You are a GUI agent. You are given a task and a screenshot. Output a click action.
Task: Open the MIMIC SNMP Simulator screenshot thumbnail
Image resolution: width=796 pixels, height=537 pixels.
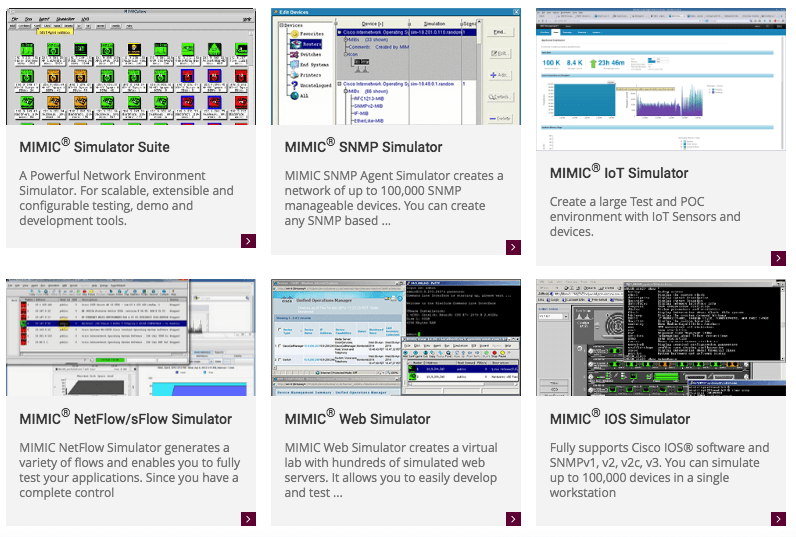pyautogui.click(x=396, y=66)
